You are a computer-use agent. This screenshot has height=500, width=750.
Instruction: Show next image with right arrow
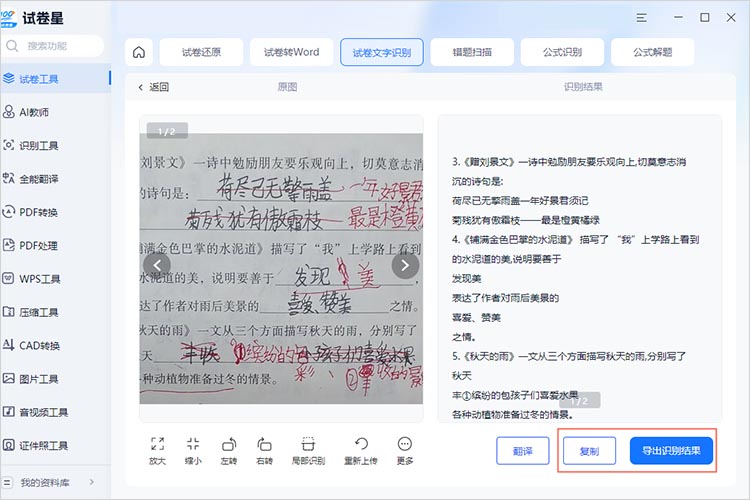[405, 265]
